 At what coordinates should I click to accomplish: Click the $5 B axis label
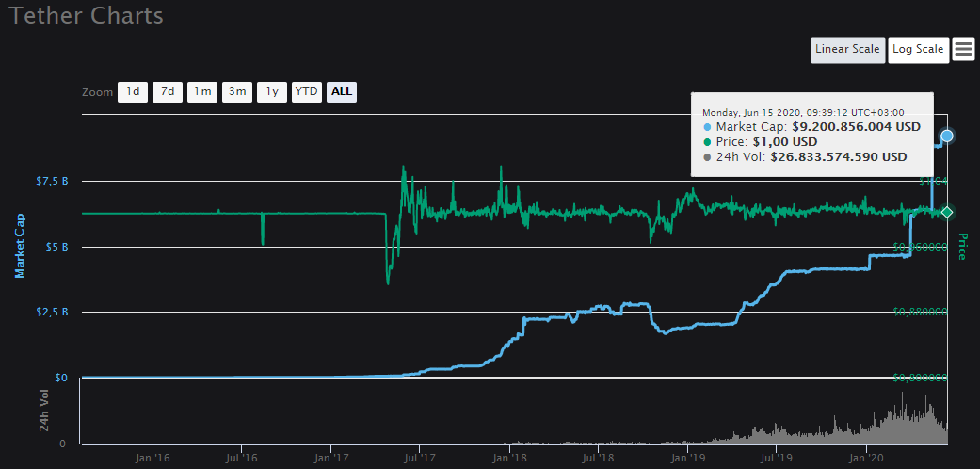pyautogui.click(x=56, y=247)
